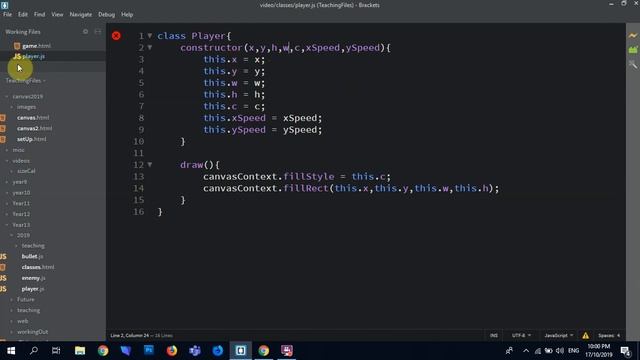This screenshot has width=640, height=360.
Task: Expand the Year11 folder
Action: coord(7,203)
